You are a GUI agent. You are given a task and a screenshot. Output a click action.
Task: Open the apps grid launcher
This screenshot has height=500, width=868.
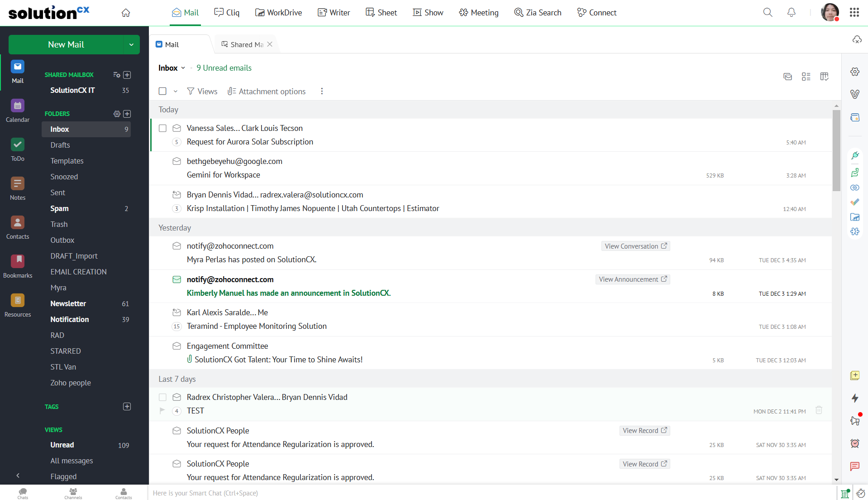tap(854, 12)
